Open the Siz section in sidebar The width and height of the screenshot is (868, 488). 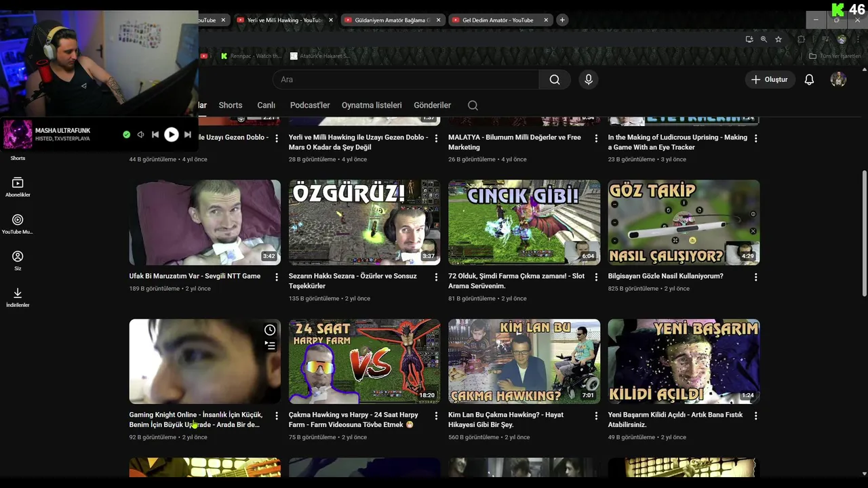(x=18, y=260)
